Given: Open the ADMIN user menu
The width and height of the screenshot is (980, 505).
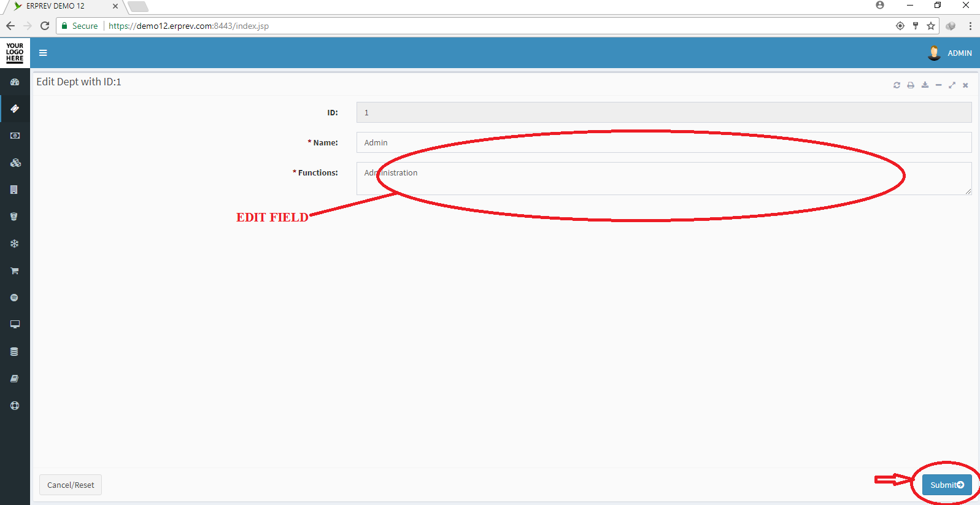Looking at the screenshot, I should [x=959, y=53].
